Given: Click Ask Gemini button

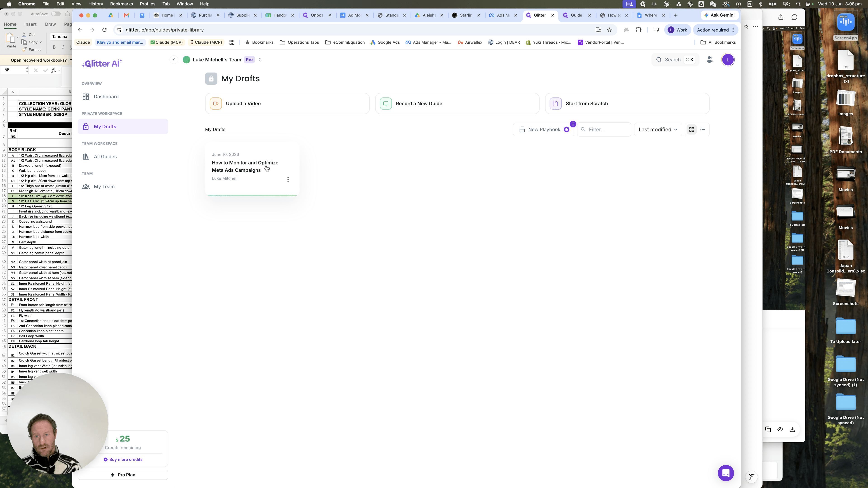Looking at the screenshot, I should [x=719, y=15].
